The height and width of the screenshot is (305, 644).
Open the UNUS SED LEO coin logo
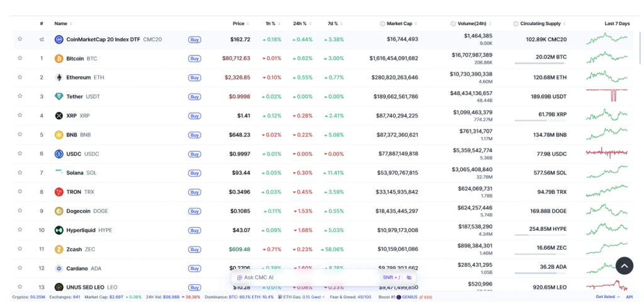59,287
